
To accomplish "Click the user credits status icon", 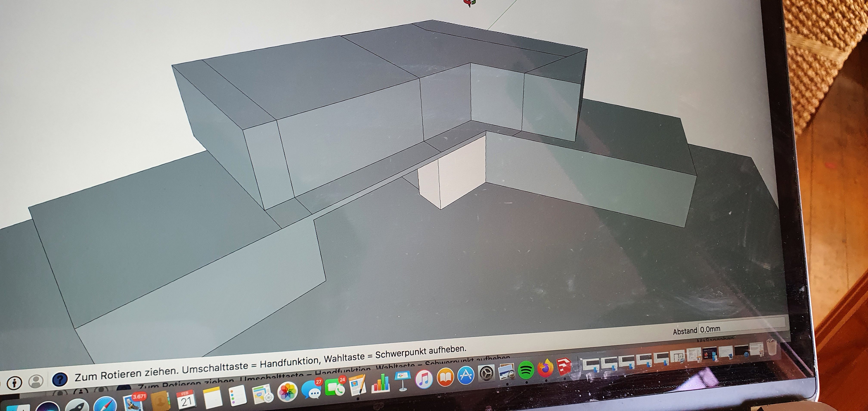I will click(x=36, y=381).
